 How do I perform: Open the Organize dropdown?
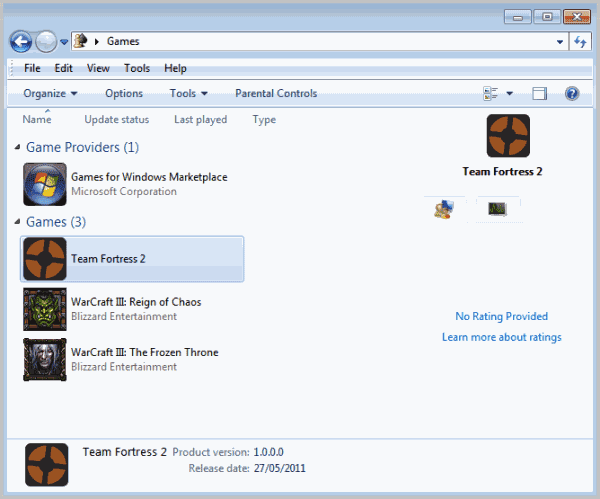[50, 93]
